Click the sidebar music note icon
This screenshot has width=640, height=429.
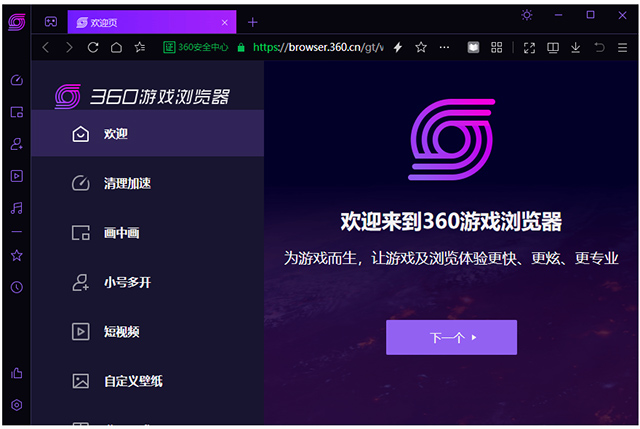click(x=17, y=208)
